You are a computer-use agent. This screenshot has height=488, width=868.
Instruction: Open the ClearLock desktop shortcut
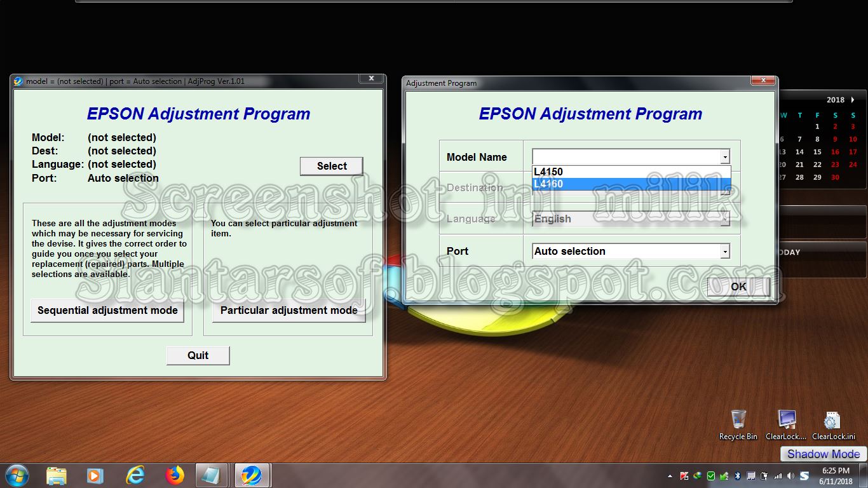pos(786,424)
